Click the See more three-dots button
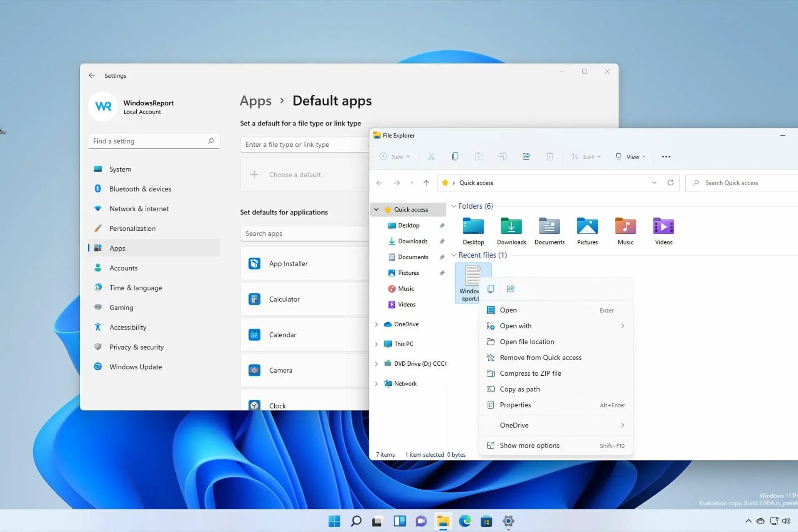The width and height of the screenshot is (798, 532). [666, 157]
